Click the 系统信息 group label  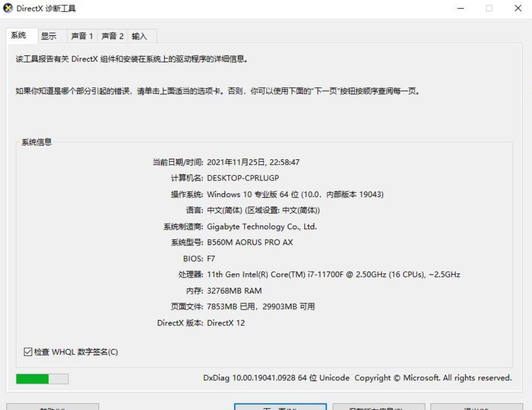pyautogui.click(x=37, y=142)
